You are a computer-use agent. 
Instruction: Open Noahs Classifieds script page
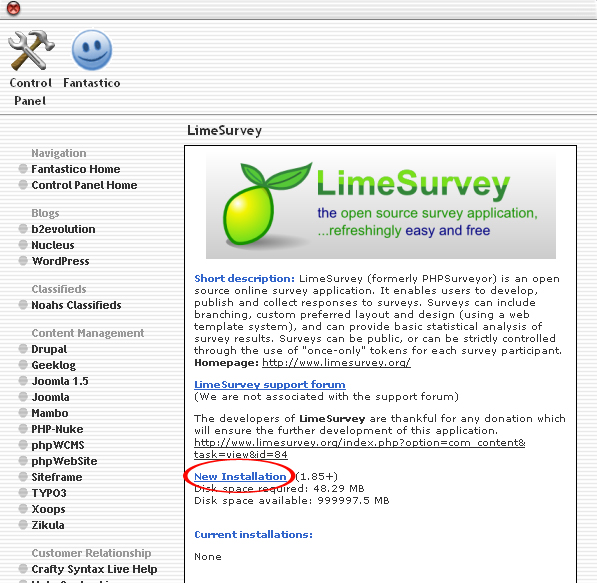tap(76, 305)
